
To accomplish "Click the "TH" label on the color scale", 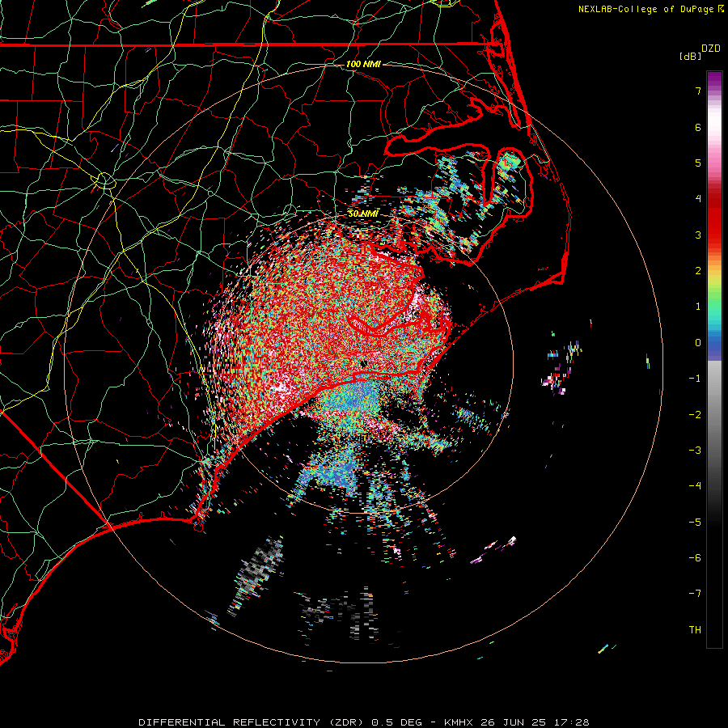I will click(695, 630).
